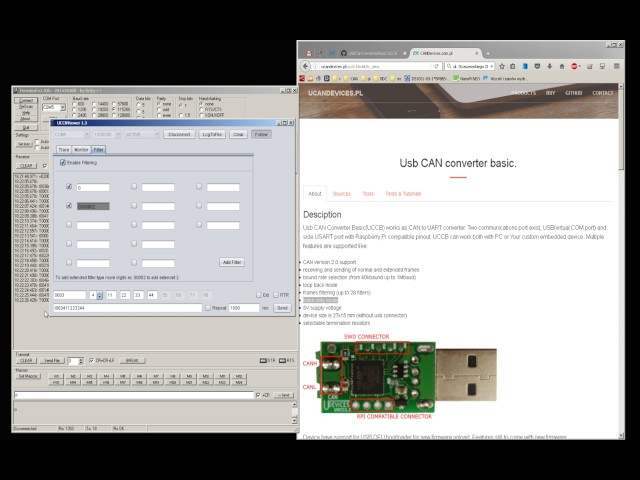Click the red adblock icon
640x480 pixels.
point(574,66)
